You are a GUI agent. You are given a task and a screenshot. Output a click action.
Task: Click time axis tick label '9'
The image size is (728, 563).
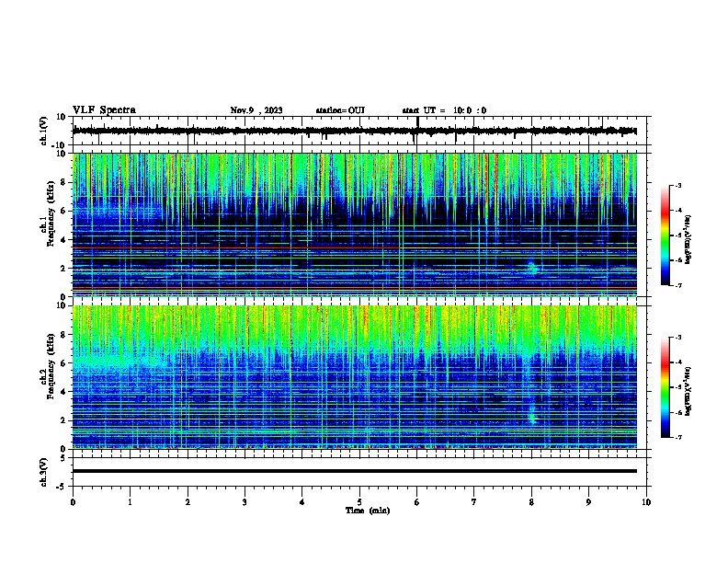pos(588,502)
